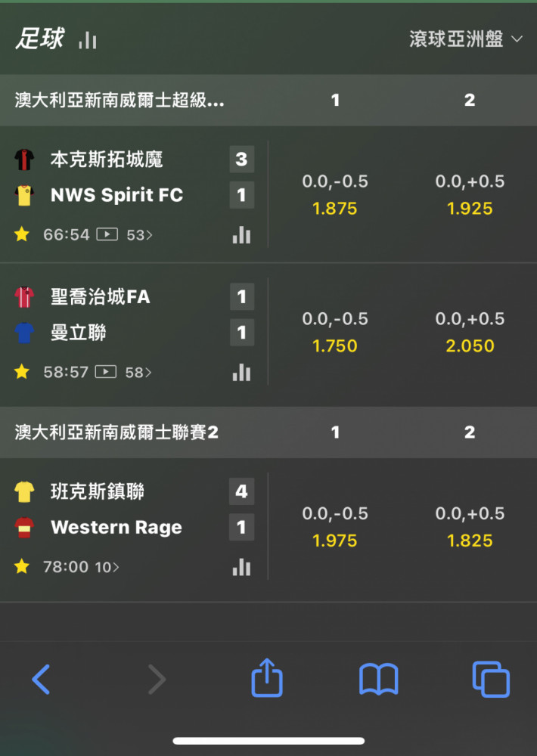Watch live stream of 曼立聯 match
The width and height of the screenshot is (537, 756).
(106, 372)
